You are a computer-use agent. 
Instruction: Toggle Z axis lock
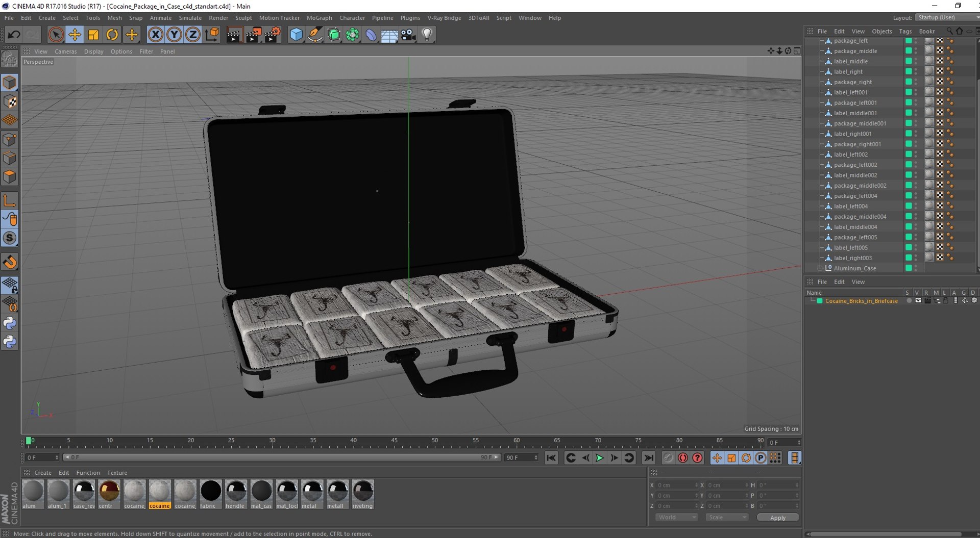192,35
